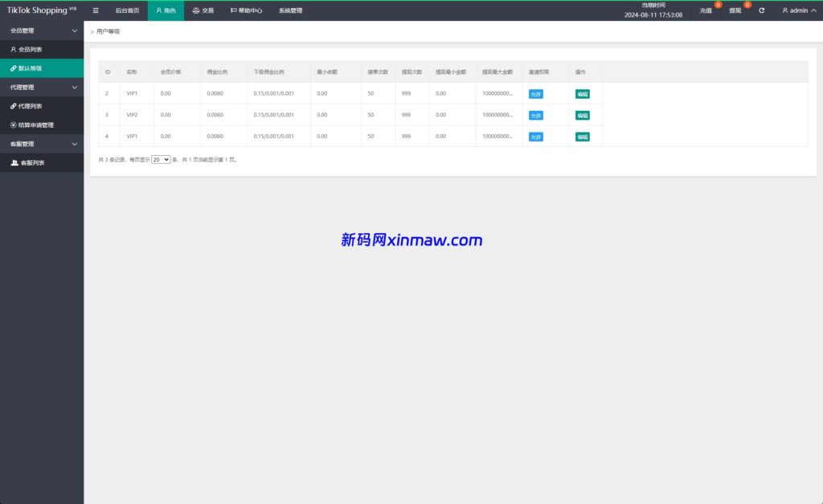Viewport: 823px width, 504px height.
Task: Edit VIP2 using its 编辑 button
Action: [x=581, y=115]
